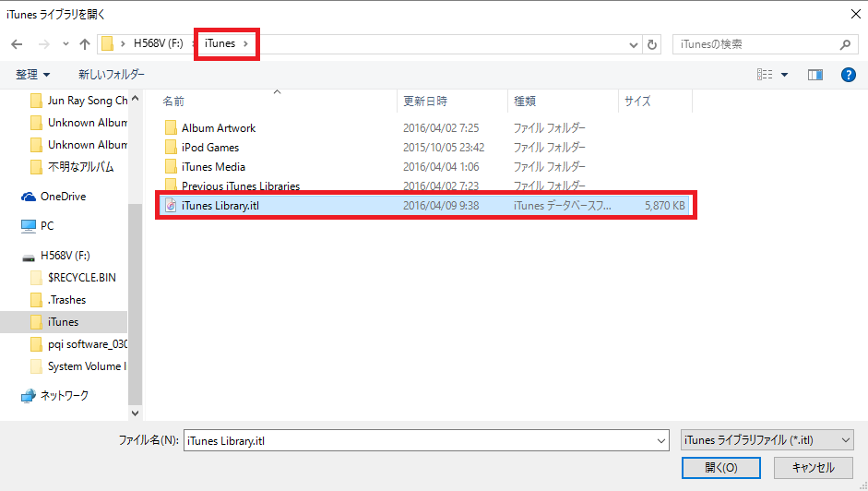Select the Previous iTunes Libraries folder
The width and height of the screenshot is (868, 491).
coord(240,186)
